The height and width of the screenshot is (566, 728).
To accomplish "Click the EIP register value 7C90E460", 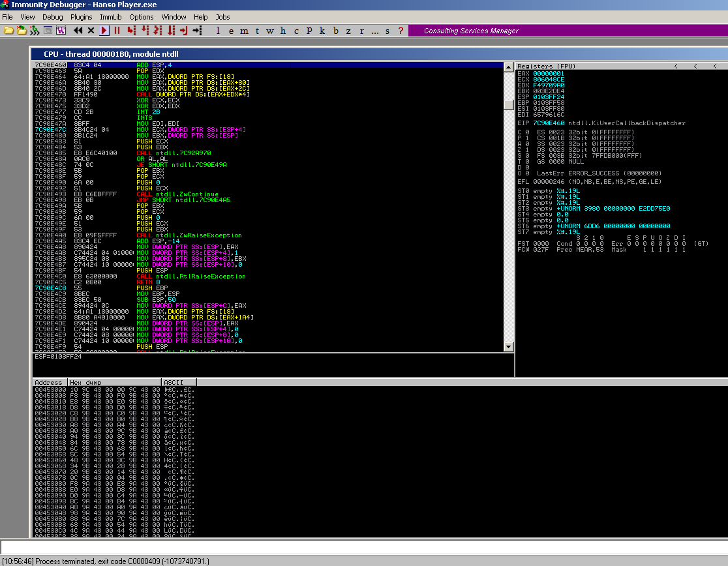I will click(549, 123).
